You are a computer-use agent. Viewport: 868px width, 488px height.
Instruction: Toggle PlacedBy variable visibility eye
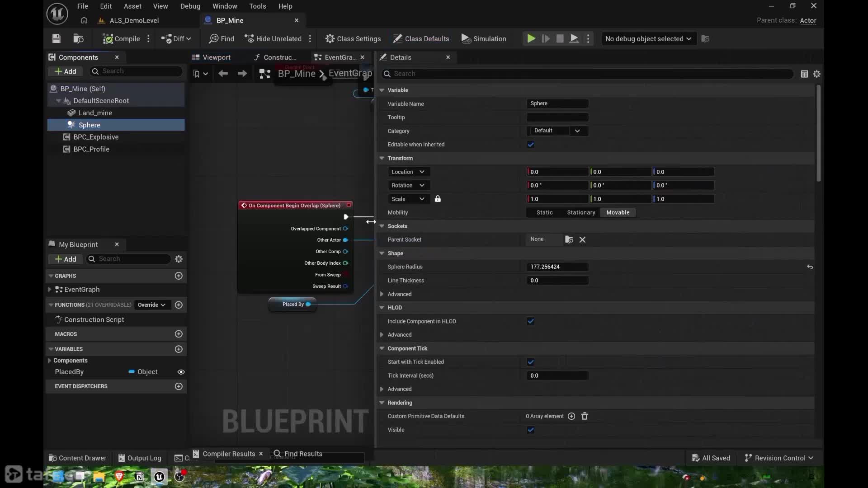pyautogui.click(x=181, y=372)
